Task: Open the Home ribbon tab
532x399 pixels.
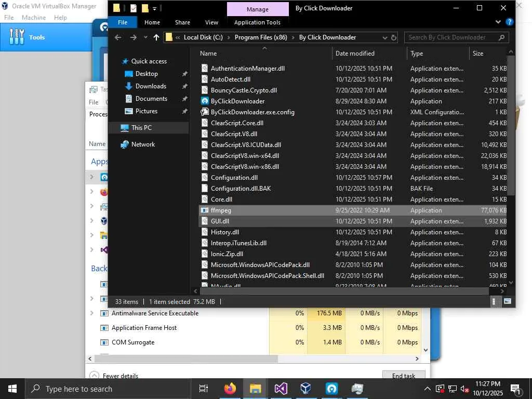Action: (x=152, y=22)
